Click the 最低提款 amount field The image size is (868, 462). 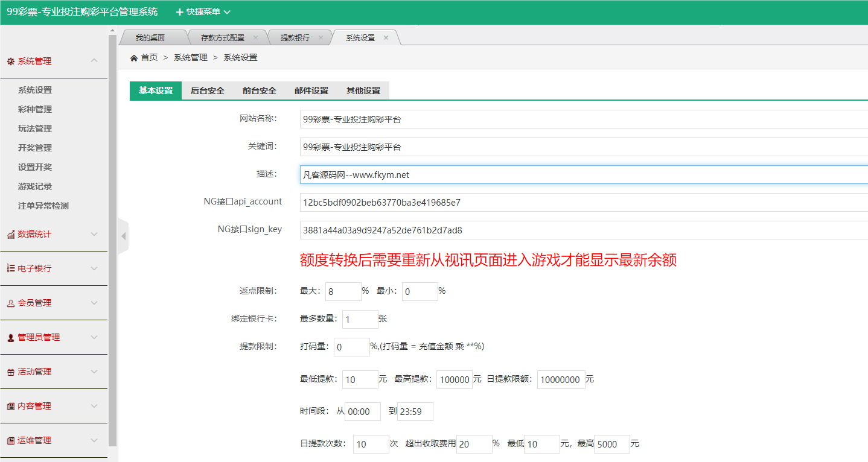click(x=360, y=380)
